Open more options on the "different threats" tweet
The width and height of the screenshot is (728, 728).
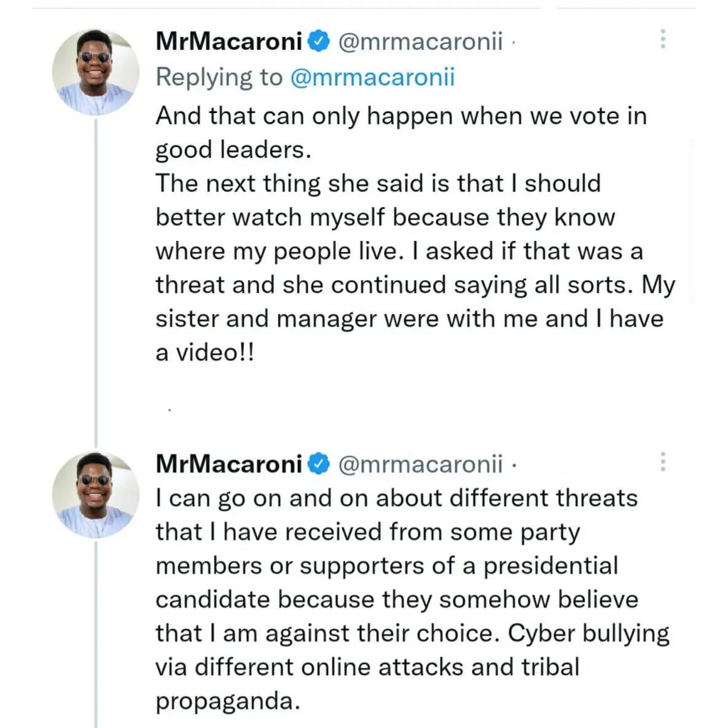click(x=662, y=461)
